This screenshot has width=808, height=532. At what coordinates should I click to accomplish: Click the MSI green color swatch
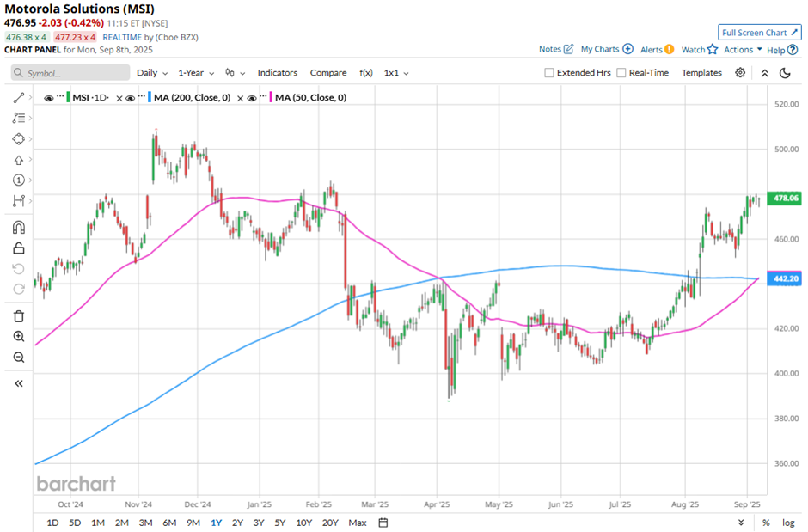tap(68, 97)
